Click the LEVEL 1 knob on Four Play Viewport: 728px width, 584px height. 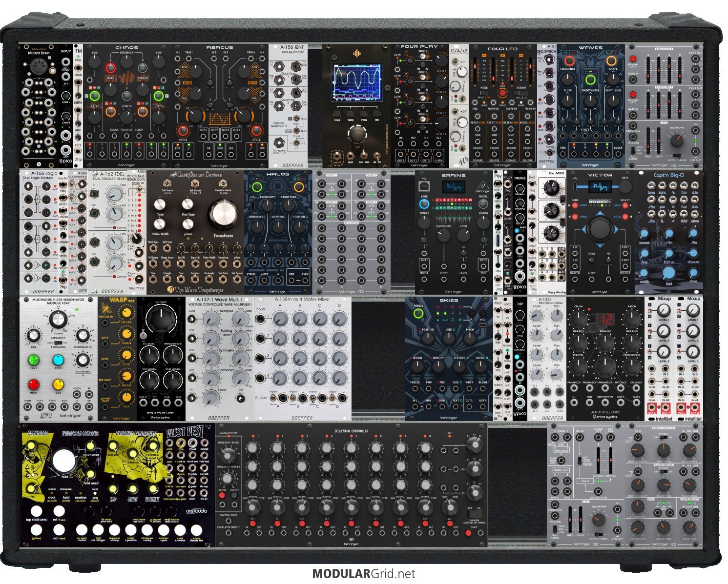coord(441,60)
